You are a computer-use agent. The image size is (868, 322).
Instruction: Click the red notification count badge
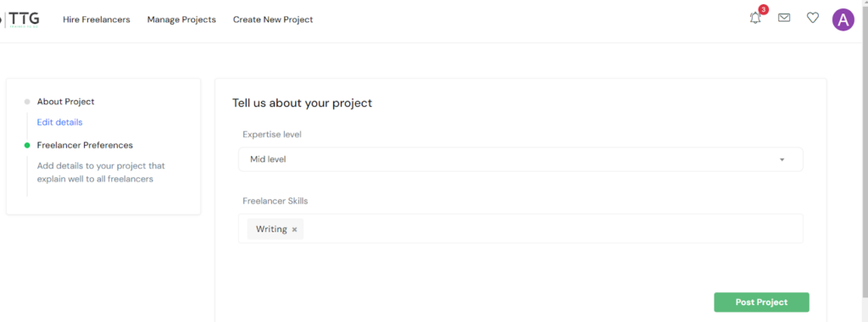[x=764, y=9]
